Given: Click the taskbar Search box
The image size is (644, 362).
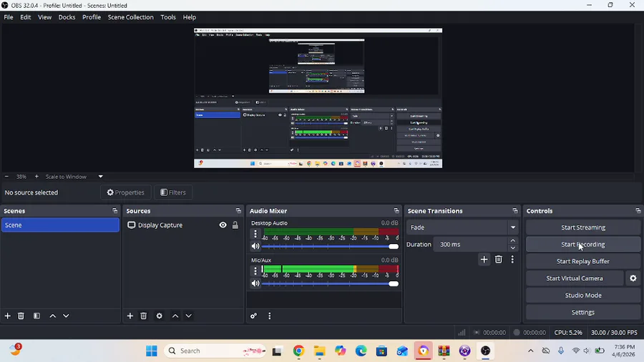Looking at the screenshot, I should (215, 351).
